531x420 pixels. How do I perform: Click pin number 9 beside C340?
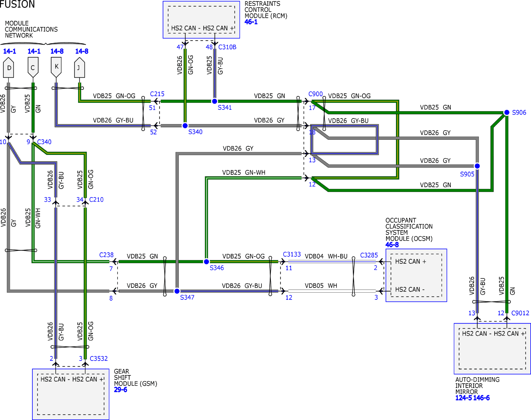coord(28,142)
